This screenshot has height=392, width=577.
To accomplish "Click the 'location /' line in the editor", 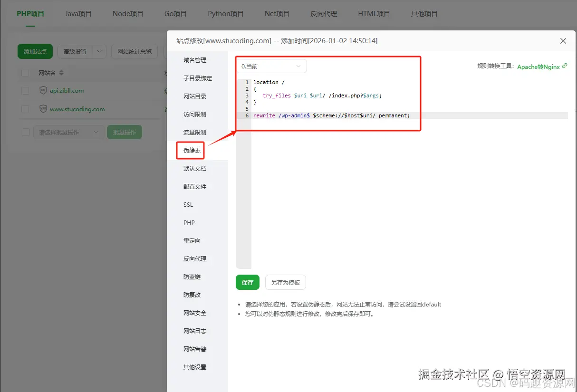I will tap(269, 82).
